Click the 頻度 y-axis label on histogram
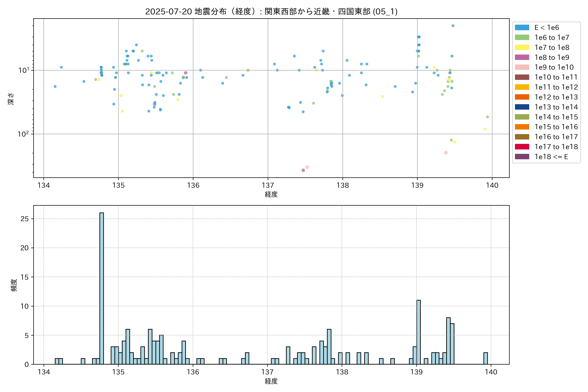 click(x=14, y=285)
